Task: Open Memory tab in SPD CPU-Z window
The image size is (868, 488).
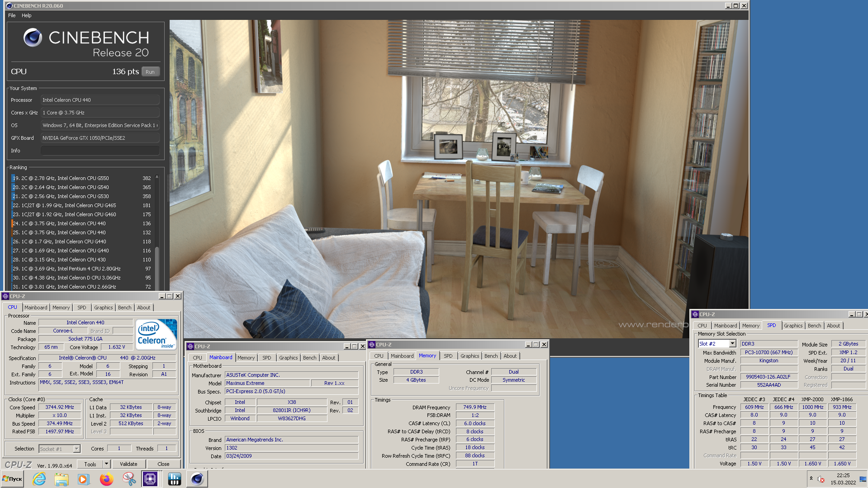Action: (751, 326)
